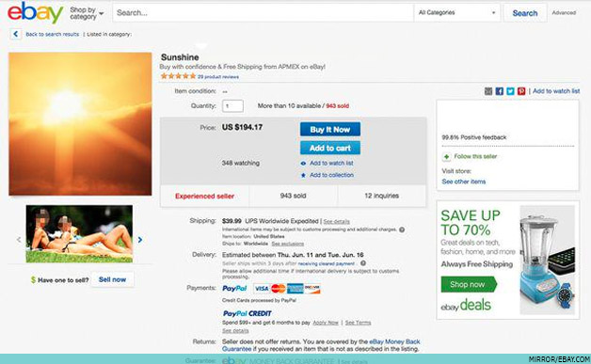
Task: Click the green Follow this seller plus
Action: click(447, 156)
